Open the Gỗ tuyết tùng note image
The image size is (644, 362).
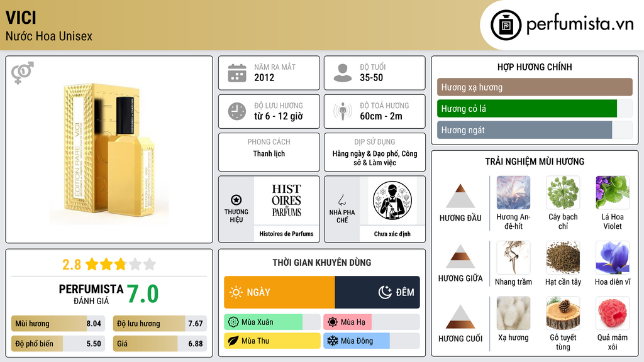coord(563,313)
